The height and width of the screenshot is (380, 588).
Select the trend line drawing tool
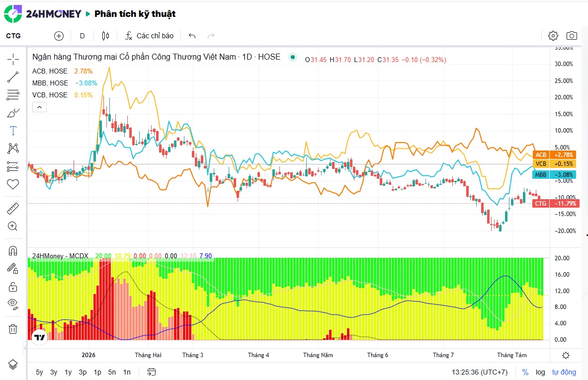pyautogui.click(x=13, y=77)
